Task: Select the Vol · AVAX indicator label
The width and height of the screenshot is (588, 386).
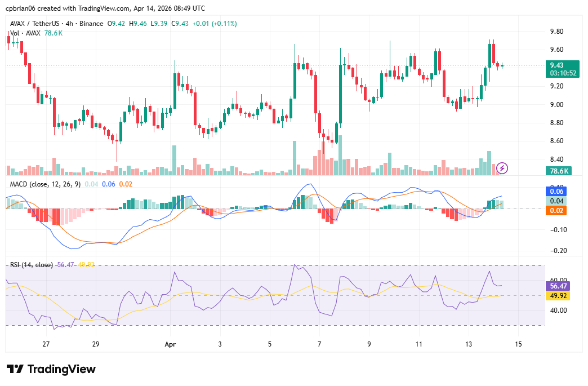Action: tap(25, 33)
